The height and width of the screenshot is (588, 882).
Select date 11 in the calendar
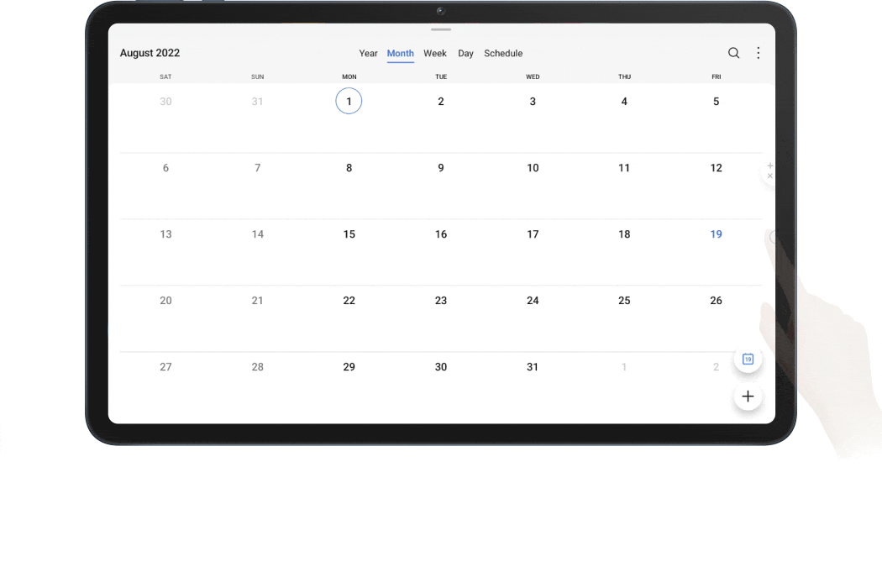pos(624,168)
